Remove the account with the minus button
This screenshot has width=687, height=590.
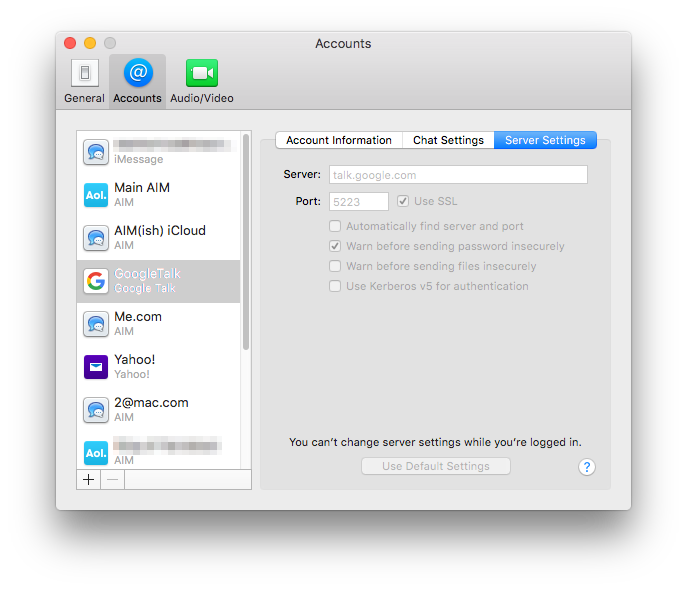click(113, 480)
